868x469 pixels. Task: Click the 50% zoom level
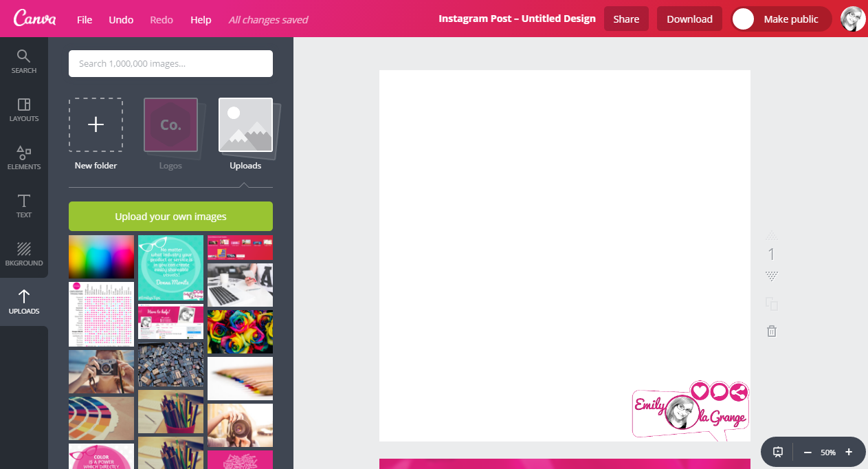click(828, 452)
